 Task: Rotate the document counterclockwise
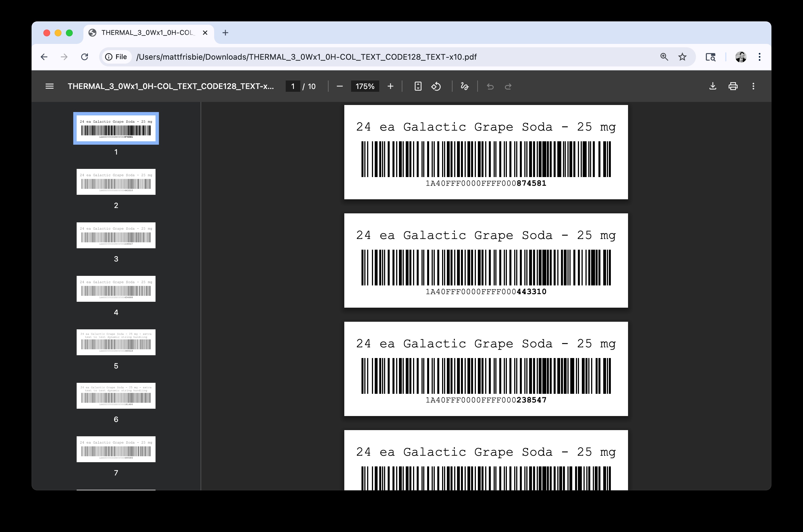(436, 86)
